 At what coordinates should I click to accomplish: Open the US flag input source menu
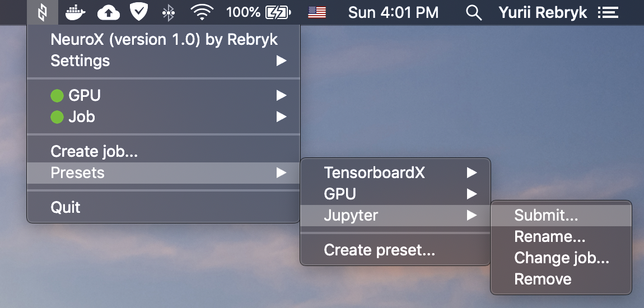(x=317, y=13)
